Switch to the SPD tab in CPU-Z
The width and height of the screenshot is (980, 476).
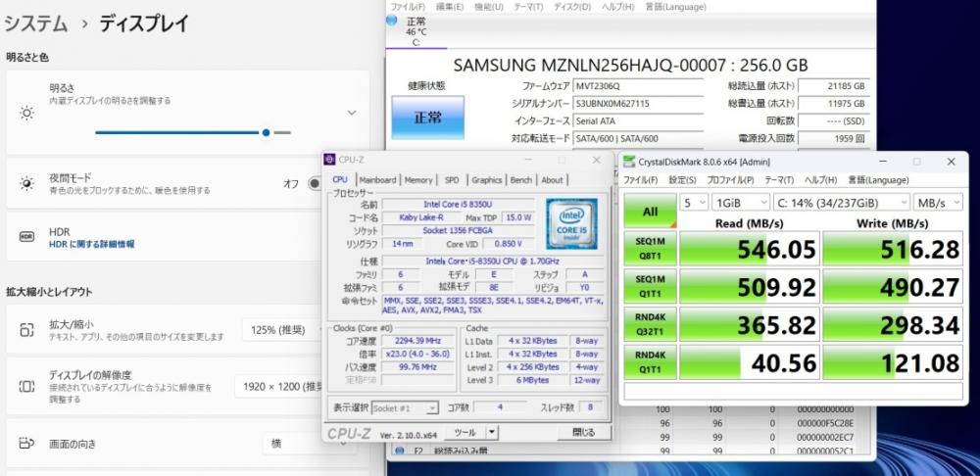point(451,180)
